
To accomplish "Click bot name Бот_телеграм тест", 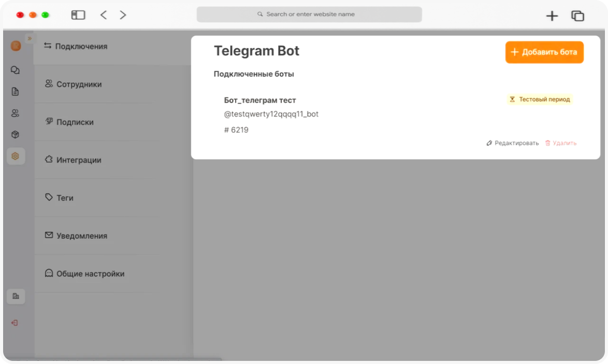I will click(x=260, y=100).
